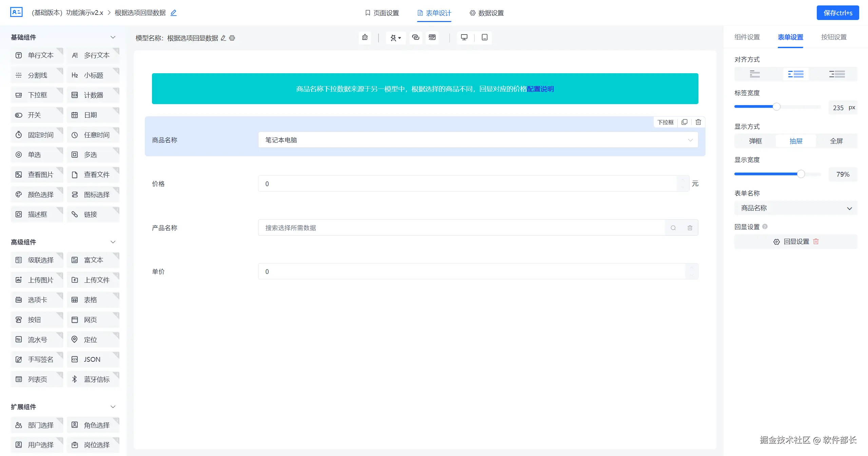Image resolution: width=868 pixels, height=456 pixels.
Task: Select 全屏 display mode
Action: 836,141
